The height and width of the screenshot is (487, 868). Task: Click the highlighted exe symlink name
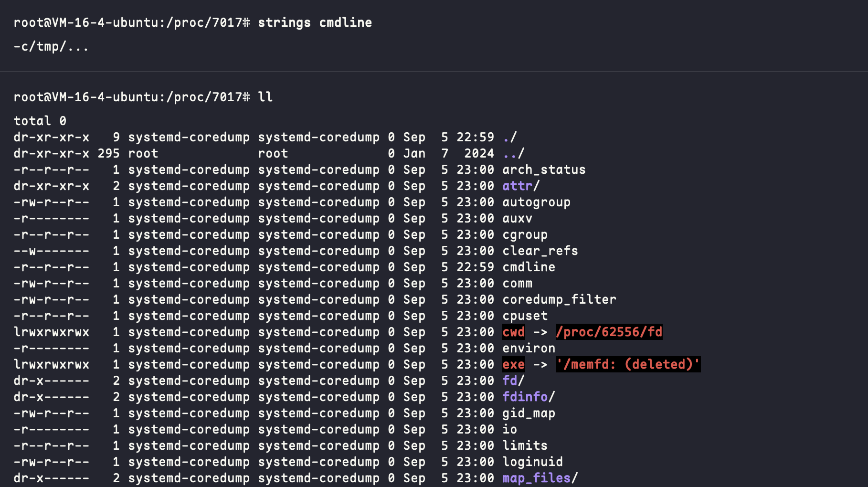pos(514,364)
